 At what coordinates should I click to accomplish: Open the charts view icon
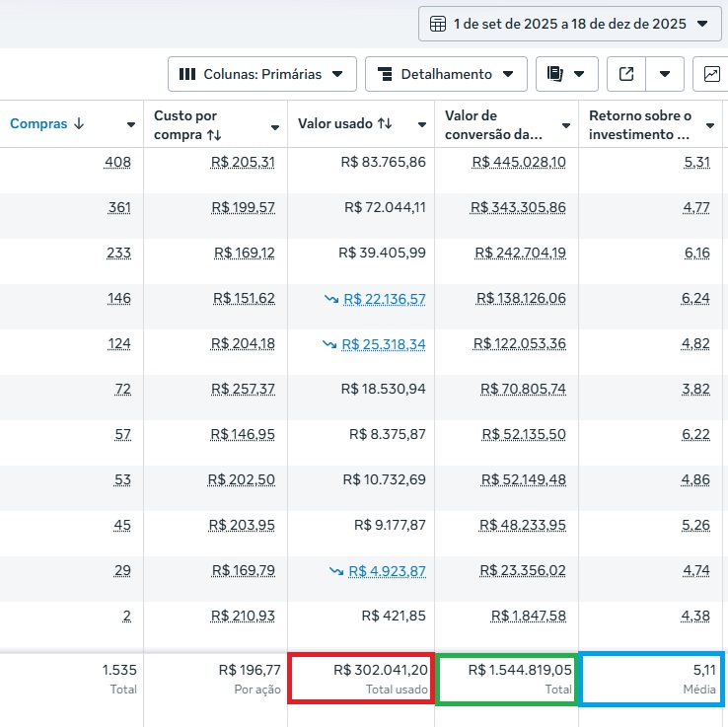tap(711, 74)
